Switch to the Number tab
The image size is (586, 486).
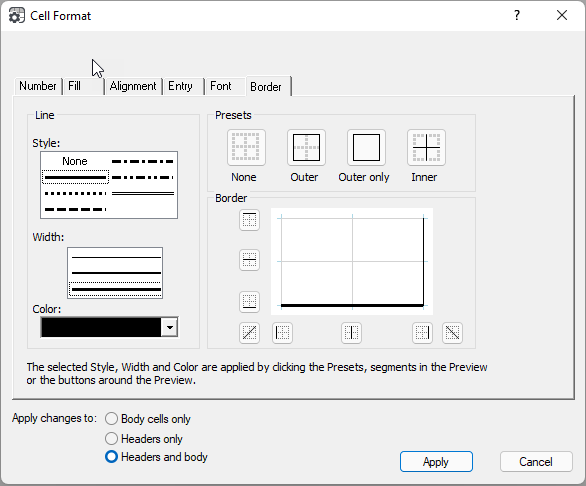(x=37, y=86)
